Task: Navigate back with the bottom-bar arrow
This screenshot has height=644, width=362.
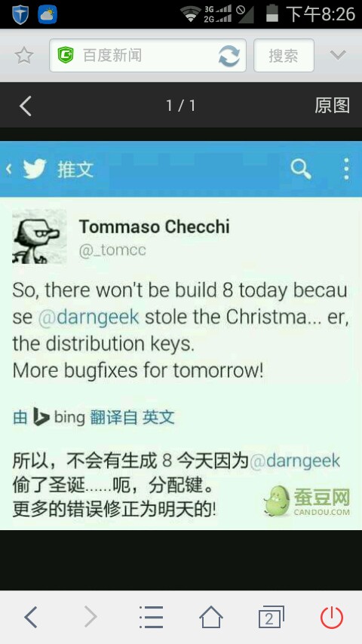Action: [31, 617]
